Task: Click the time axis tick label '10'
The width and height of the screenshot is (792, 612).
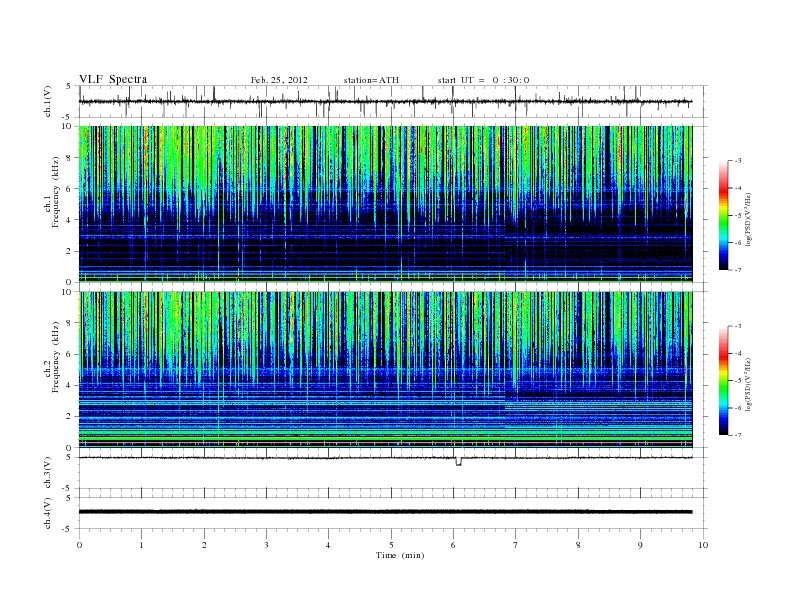Action: point(703,545)
